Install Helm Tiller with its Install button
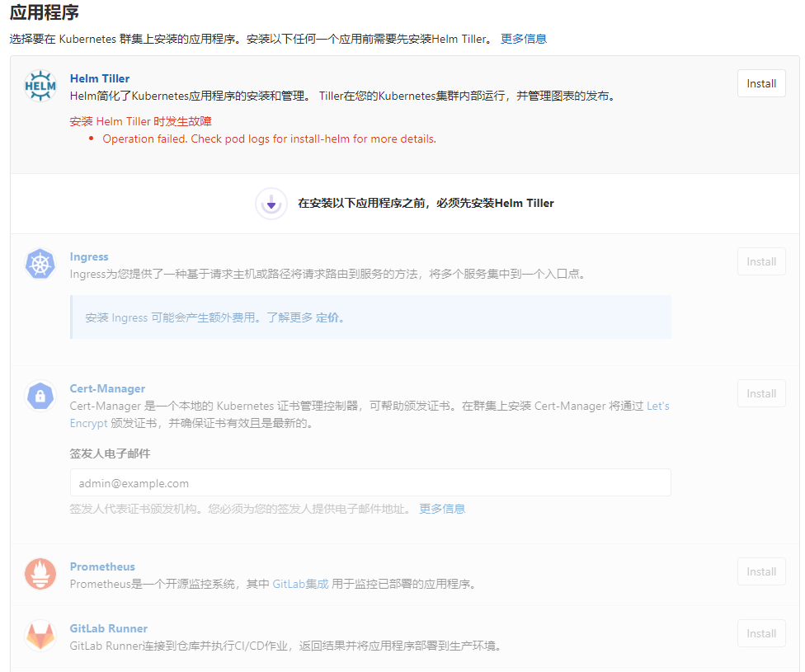The width and height of the screenshot is (805, 672). tap(761, 83)
